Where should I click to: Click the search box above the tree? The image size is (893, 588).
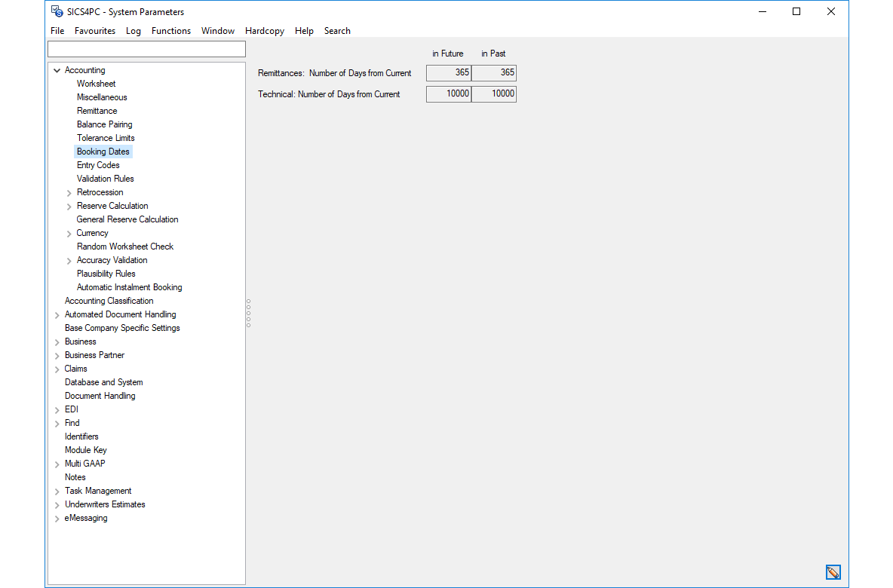146,48
